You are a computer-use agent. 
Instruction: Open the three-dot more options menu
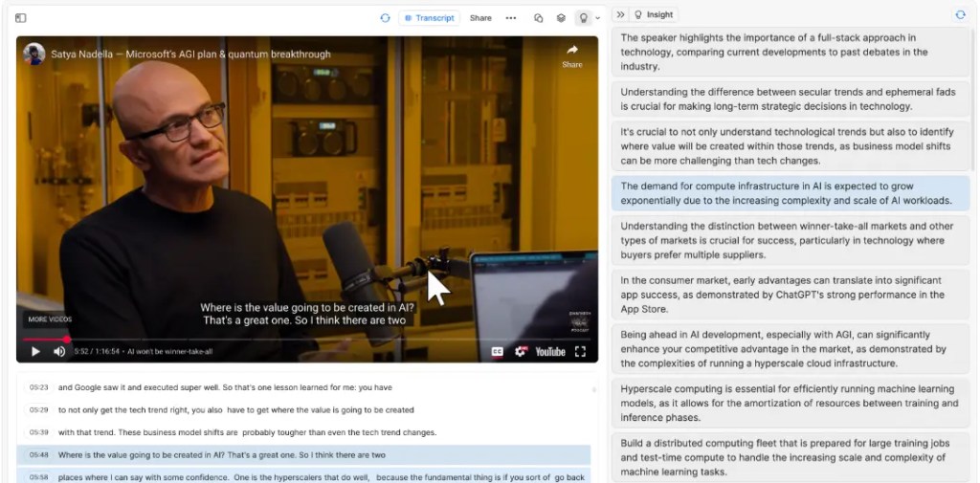(511, 17)
